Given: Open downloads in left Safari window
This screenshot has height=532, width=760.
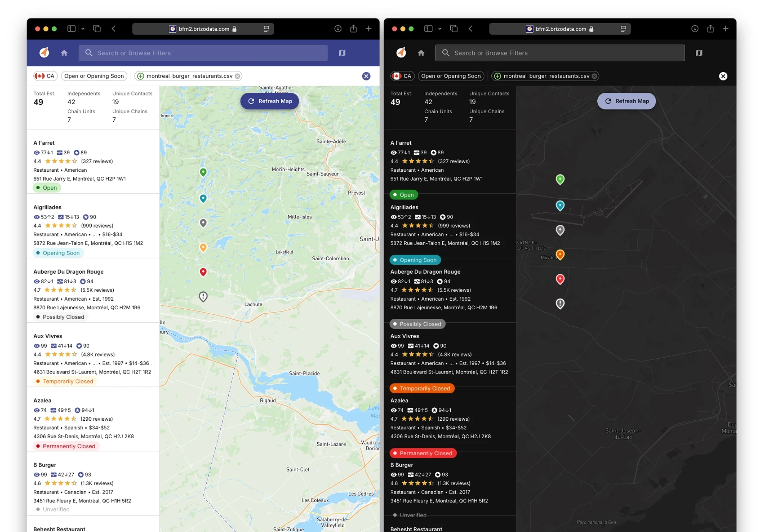Looking at the screenshot, I should click(x=338, y=28).
